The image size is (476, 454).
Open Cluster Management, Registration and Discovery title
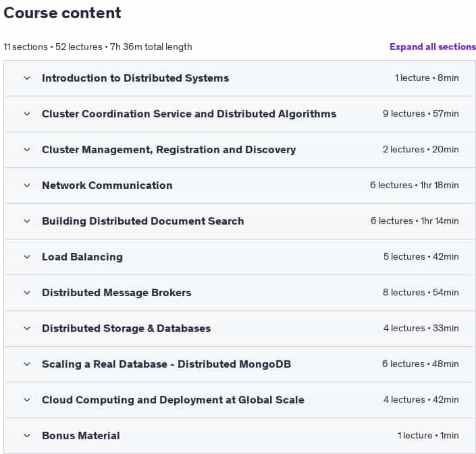(169, 150)
